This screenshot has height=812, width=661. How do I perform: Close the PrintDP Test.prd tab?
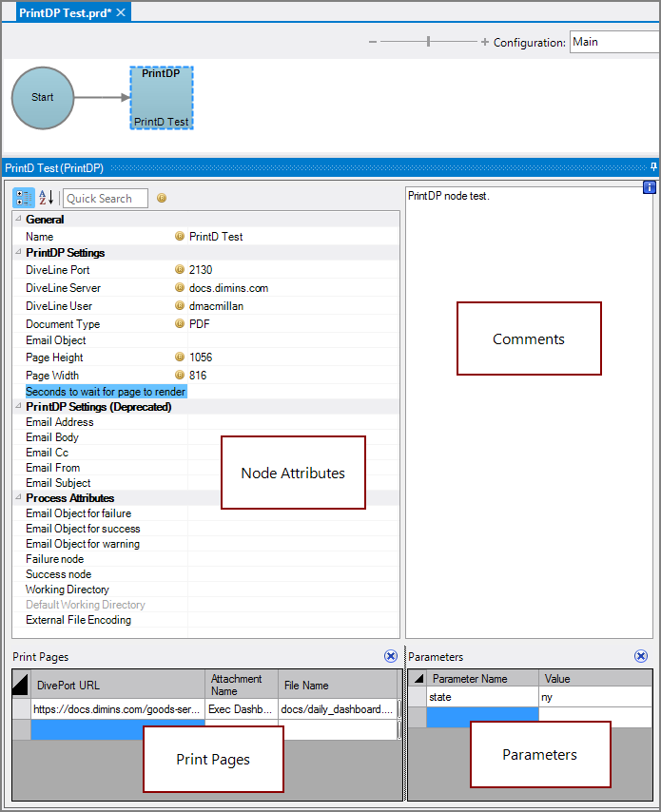click(x=121, y=12)
